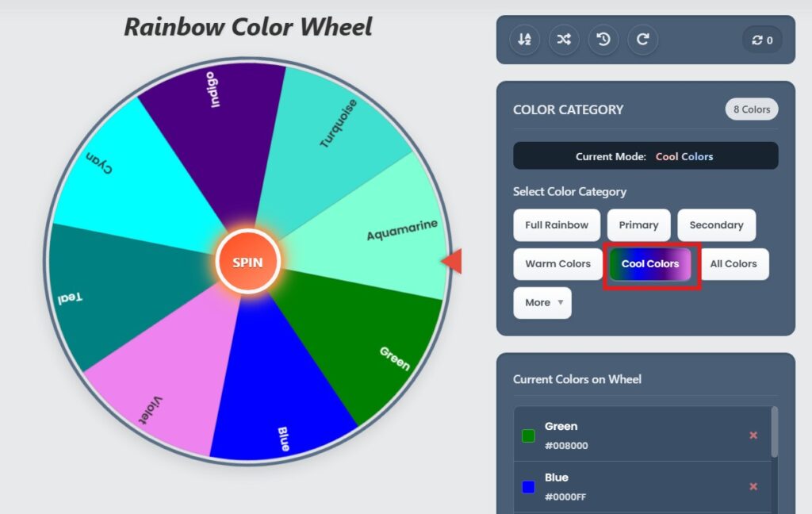The height and width of the screenshot is (514, 812).
Task: Remove Blue using its red X icon
Action: [753, 486]
